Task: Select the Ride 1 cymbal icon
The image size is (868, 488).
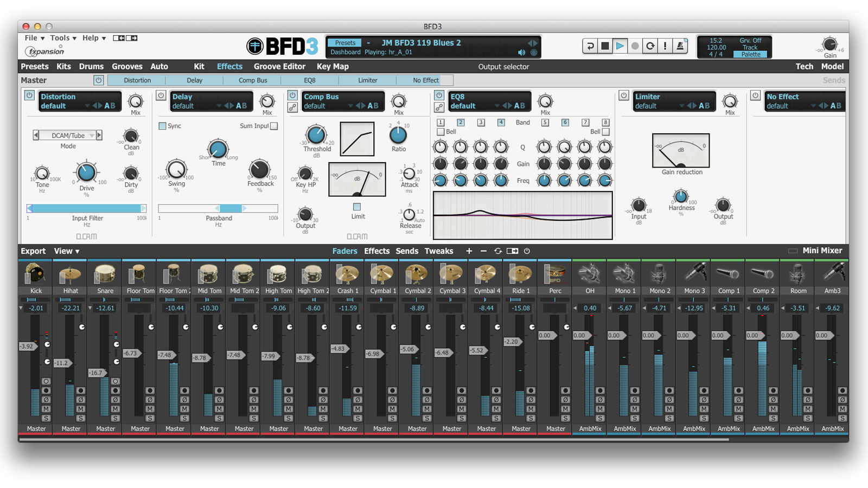Action: pyautogui.click(x=521, y=274)
